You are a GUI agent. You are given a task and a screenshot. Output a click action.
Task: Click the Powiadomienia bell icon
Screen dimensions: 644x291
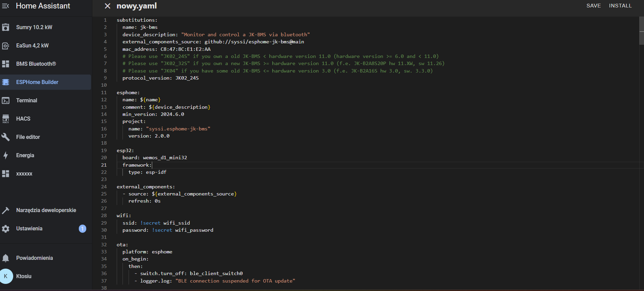click(x=5, y=258)
